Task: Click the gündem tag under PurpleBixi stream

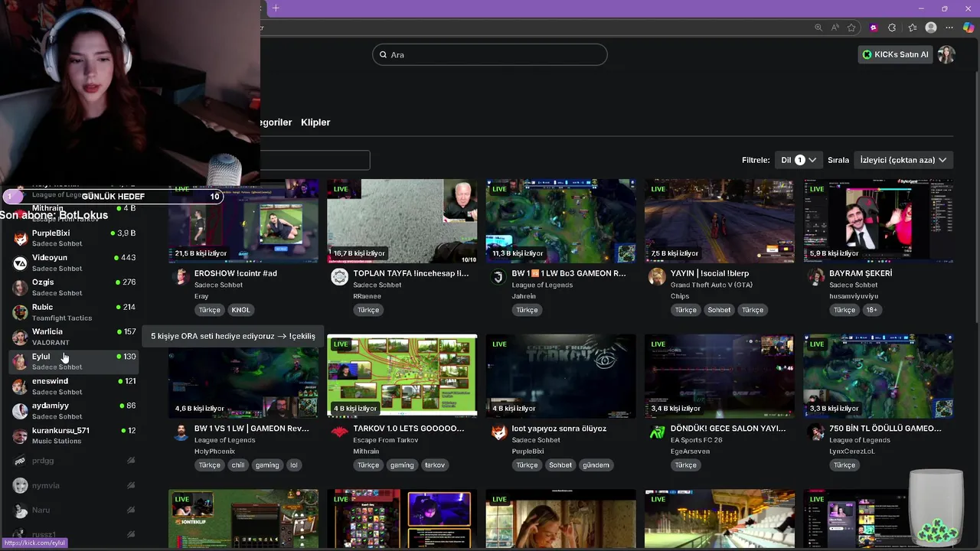Action: [596, 465]
